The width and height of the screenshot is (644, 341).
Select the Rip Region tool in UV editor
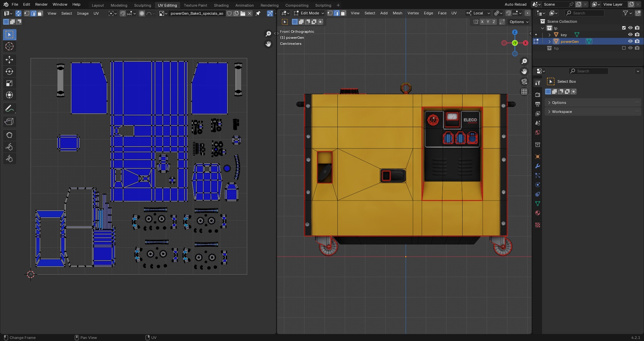tap(9, 122)
